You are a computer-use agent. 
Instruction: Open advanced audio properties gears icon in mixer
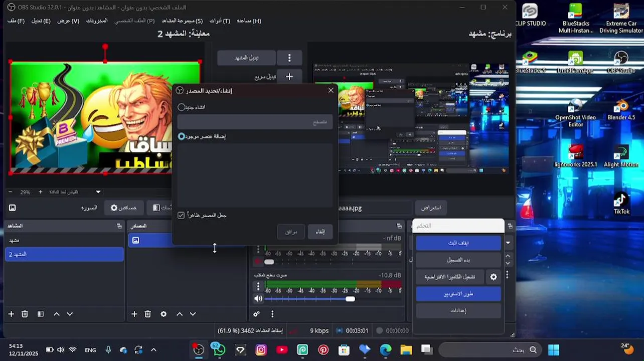pyautogui.click(x=256, y=314)
